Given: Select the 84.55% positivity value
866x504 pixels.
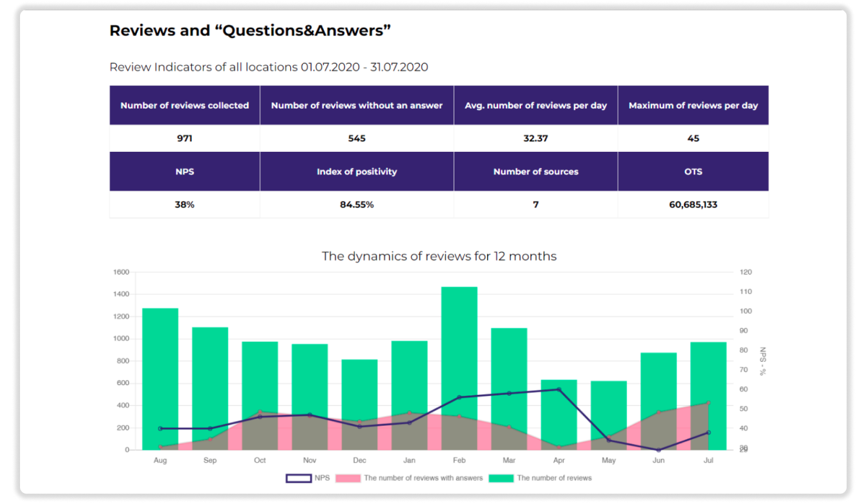Looking at the screenshot, I should (x=357, y=205).
